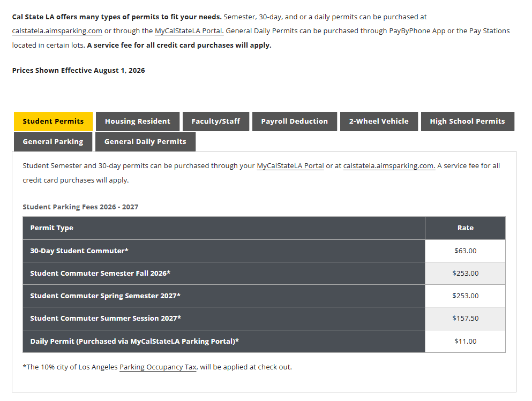Click the $63.00 rate cell
Viewport: 532px width, 401px height.
pyautogui.click(x=465, y=251)
